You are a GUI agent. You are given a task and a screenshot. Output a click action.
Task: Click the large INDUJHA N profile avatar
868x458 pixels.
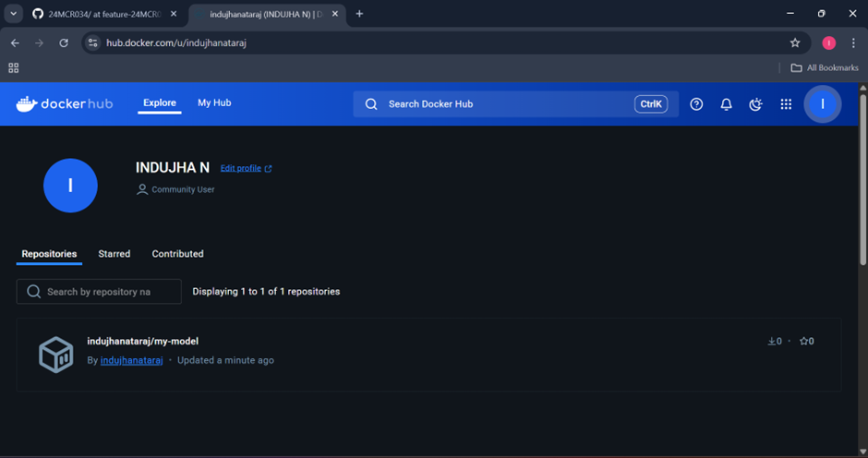(70, 186)
